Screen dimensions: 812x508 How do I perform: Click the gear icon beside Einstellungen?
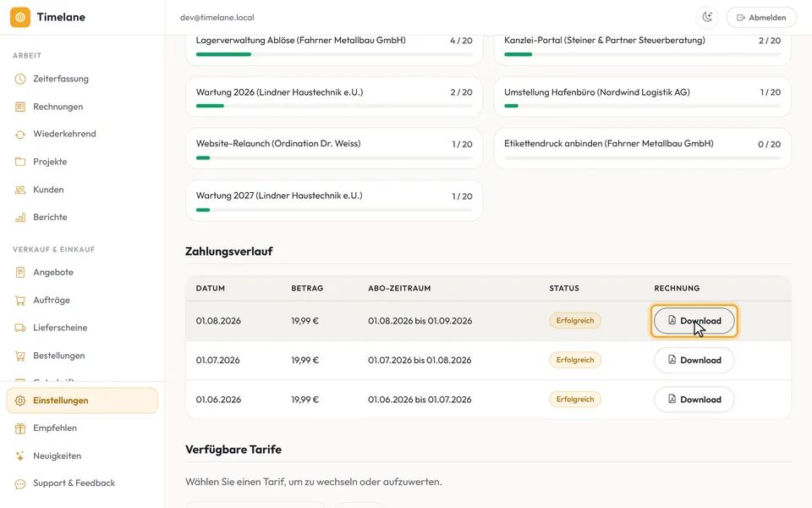click(20, 400)
